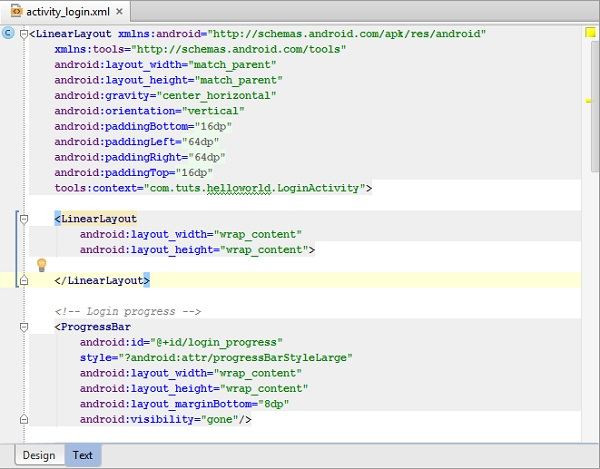The image size is (600, 469).
Task: Click the related class gutter icon
Action: tap(8, 33)
